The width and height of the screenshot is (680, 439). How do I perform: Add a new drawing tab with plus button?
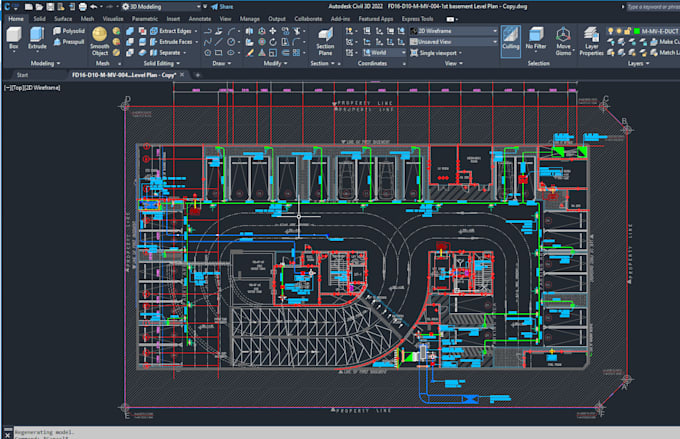click(197, 75)
